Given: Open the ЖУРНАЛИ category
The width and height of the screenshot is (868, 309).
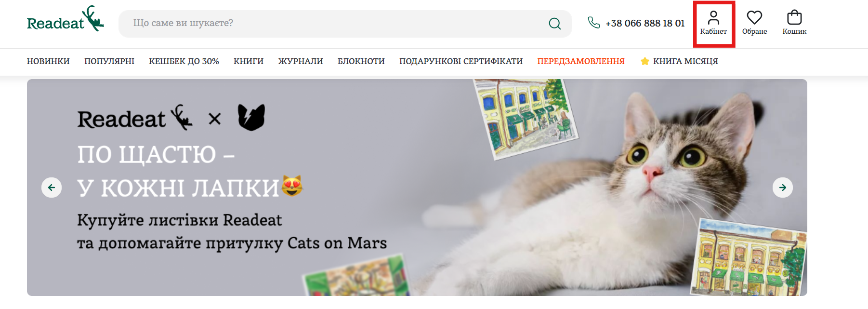Looking at the screenshot, I should coord(301,61).
